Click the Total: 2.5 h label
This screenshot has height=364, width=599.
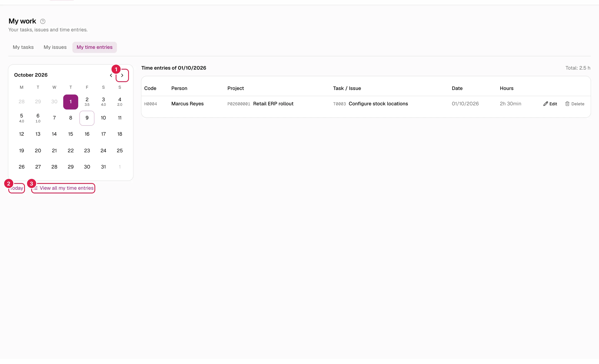tap(578, 68)
